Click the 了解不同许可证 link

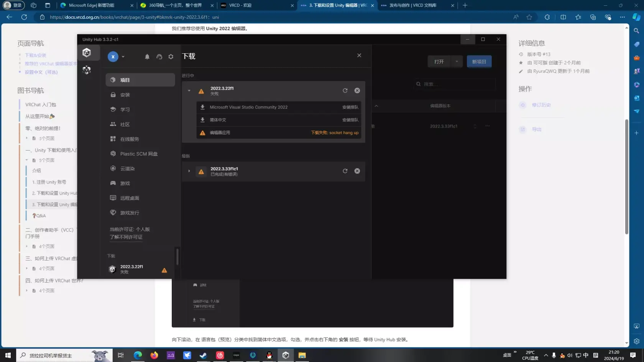tap(126, 237)
